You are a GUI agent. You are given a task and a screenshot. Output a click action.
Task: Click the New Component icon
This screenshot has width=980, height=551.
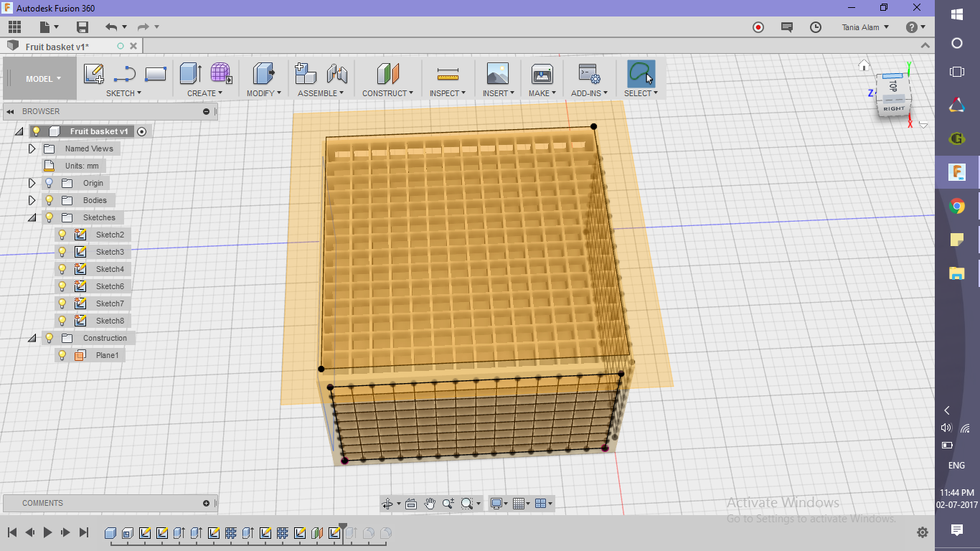(306, 74)
